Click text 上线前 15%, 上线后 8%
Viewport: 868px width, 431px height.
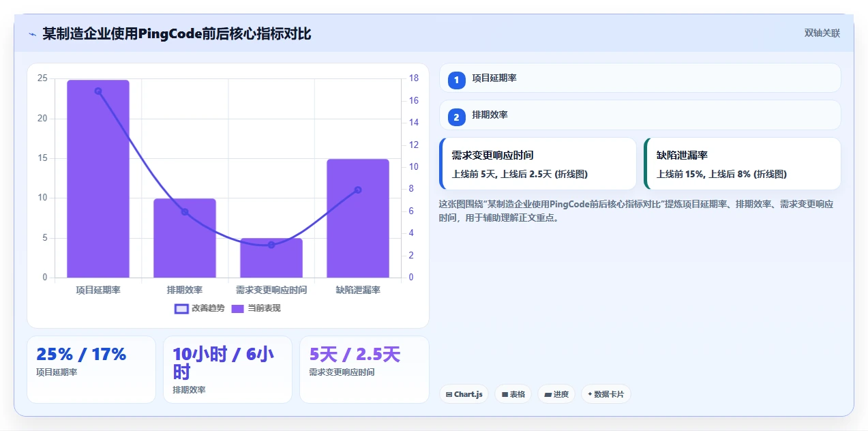pos(705,174)
